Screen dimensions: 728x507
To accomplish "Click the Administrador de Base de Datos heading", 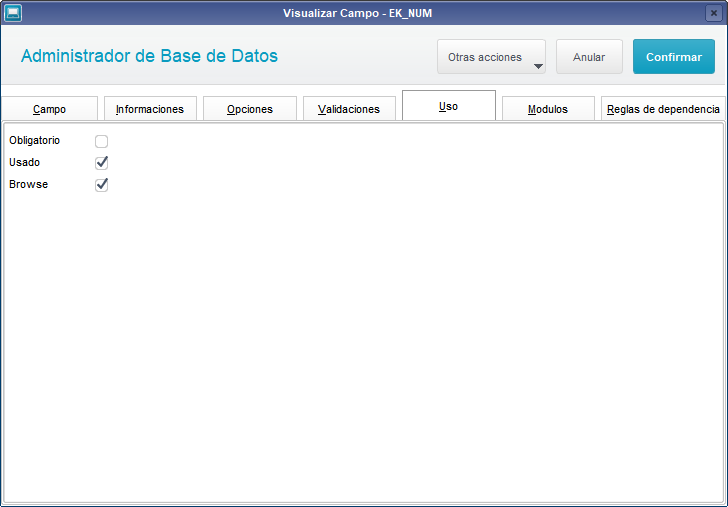I will [x=150, y=56].
